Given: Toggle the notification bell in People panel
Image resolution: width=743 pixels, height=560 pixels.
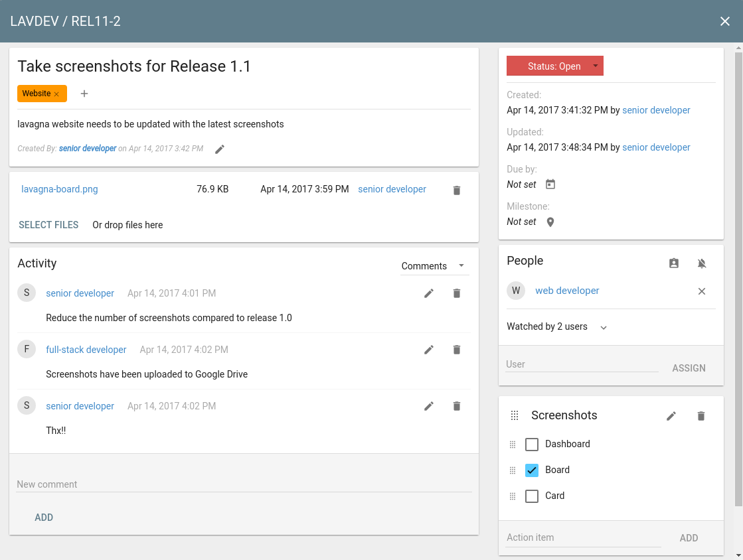Looking at the screenshot, I should click(x=702, y=263).
